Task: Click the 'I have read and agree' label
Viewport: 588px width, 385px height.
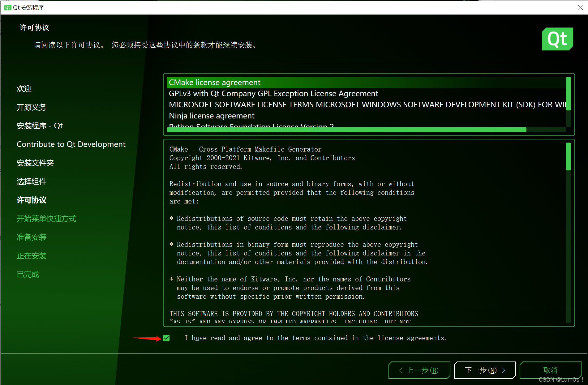Action: (x=315, y=338)
